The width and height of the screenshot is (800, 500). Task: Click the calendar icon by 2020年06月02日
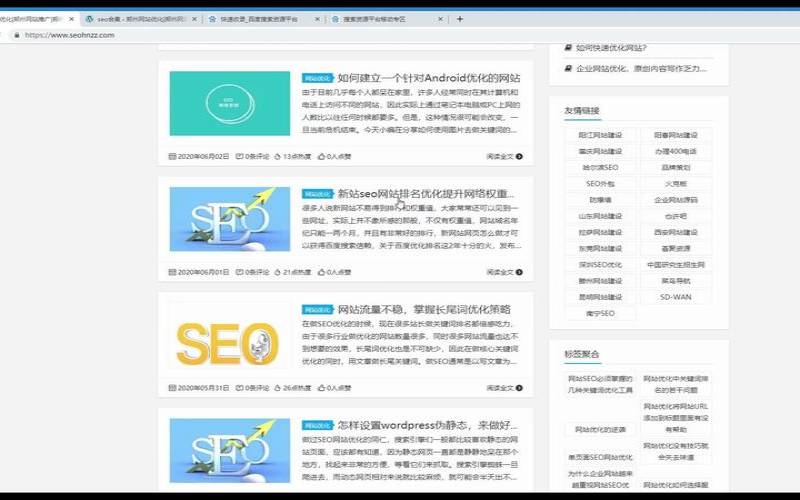tap(172, 157)
